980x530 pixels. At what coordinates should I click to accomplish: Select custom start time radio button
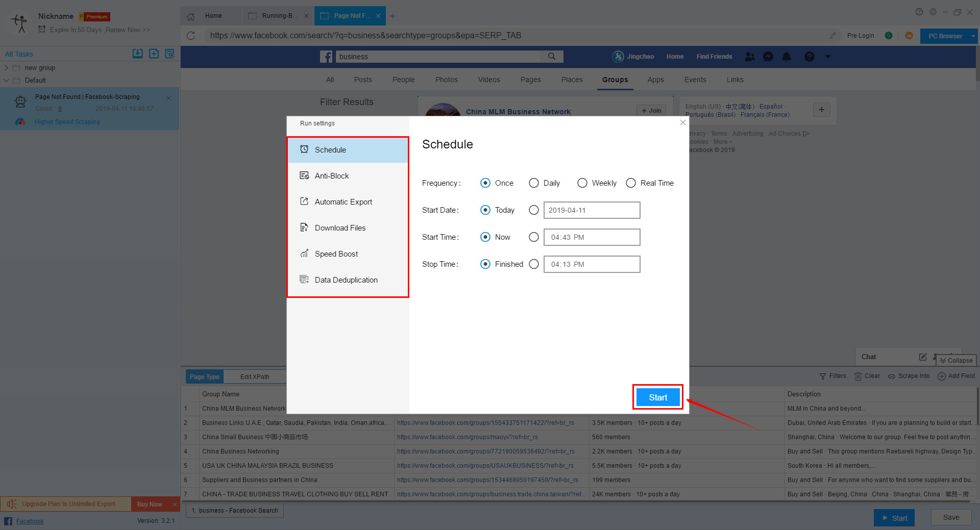click(534, 237)
